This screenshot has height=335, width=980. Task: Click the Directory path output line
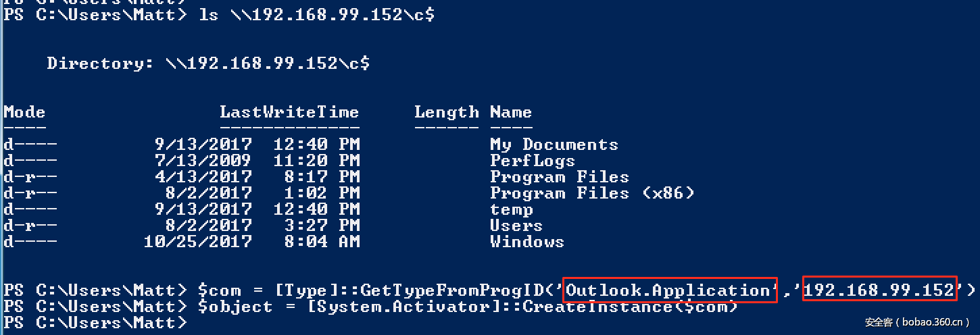[x=208, y=63]
